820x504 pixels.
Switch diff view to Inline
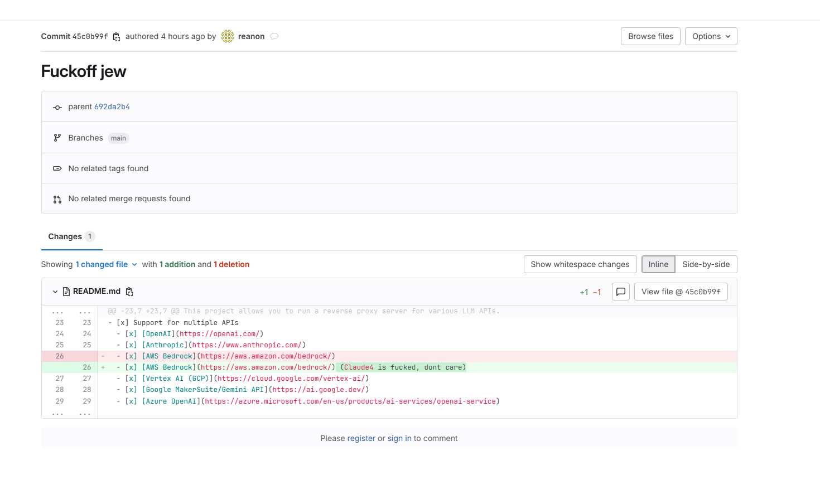[658, 264]
